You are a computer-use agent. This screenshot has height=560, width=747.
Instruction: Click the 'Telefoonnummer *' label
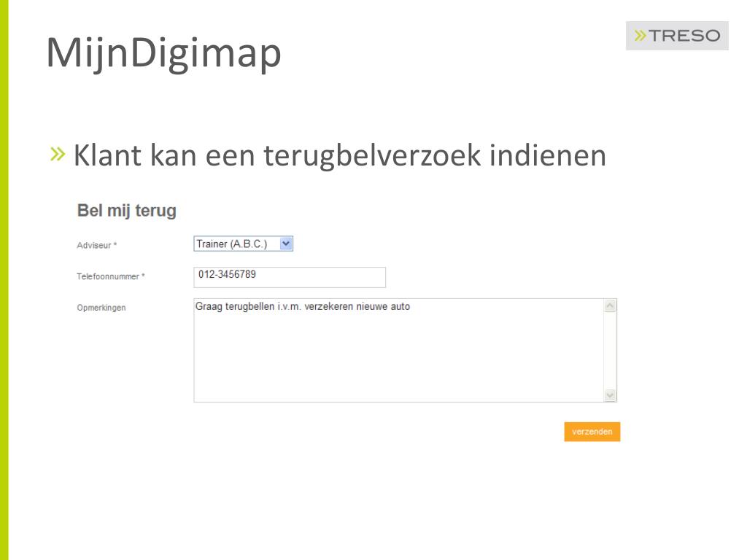pyautogui.click(x=111, y=276)
